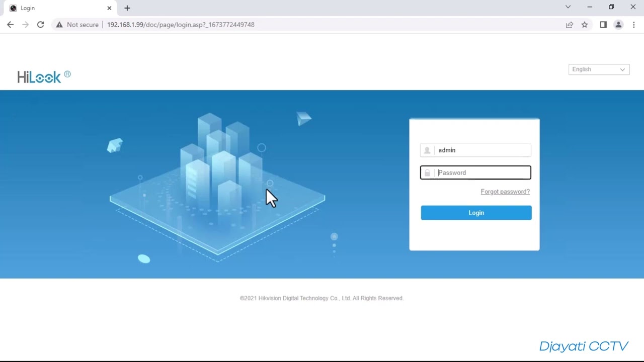
Task: Click the blue Login button
Action: (476, 213)
